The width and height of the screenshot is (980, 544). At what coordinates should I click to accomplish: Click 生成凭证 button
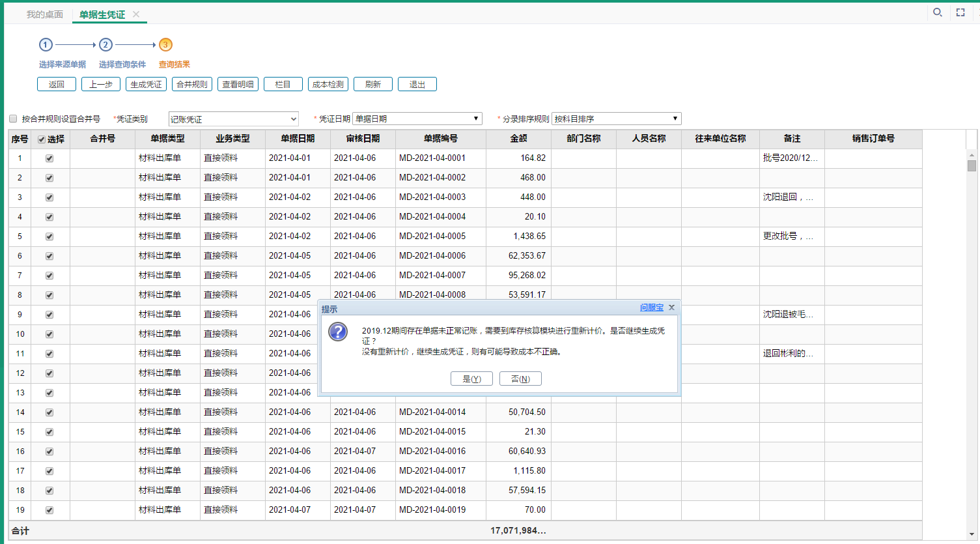146,84
